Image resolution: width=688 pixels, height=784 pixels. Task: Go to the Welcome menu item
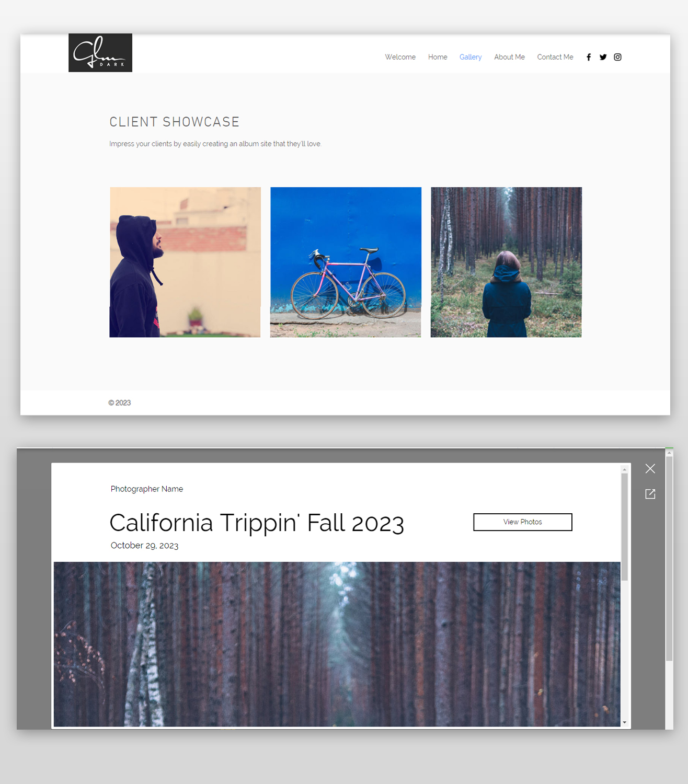pos(400,57)
